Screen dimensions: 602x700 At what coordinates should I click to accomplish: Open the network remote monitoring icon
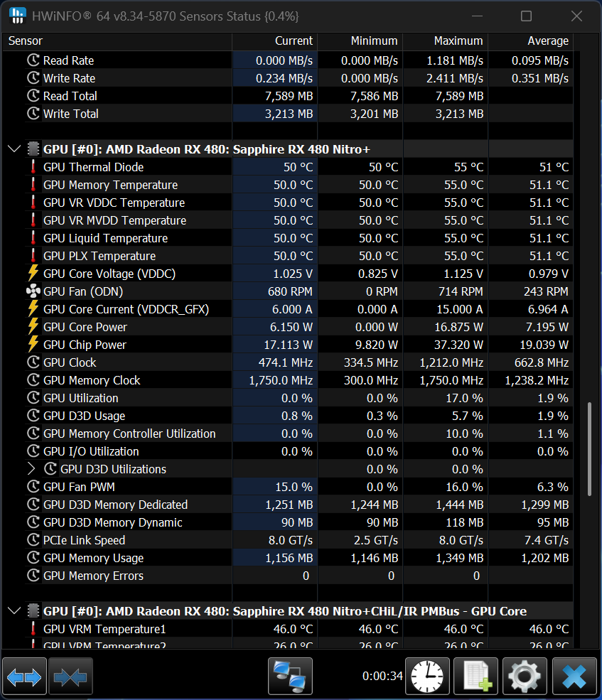coord(290,677)
